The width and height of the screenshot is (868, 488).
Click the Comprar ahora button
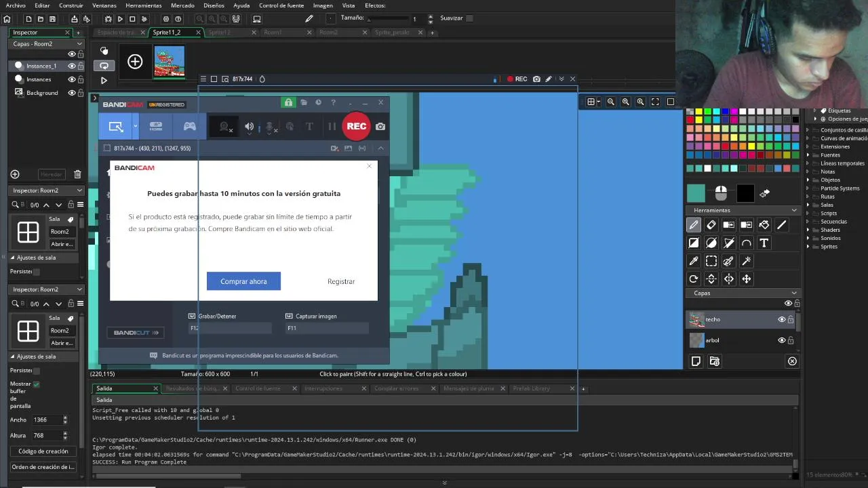[243, 281]
